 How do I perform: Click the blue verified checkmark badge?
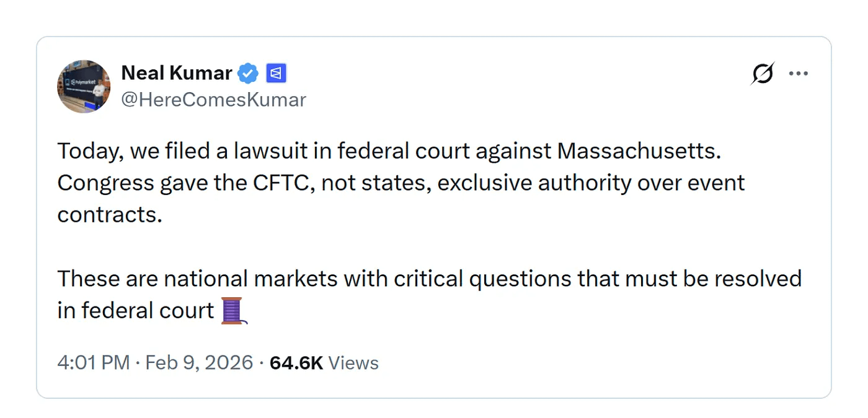pyautogui.click(x=249, y=74)
